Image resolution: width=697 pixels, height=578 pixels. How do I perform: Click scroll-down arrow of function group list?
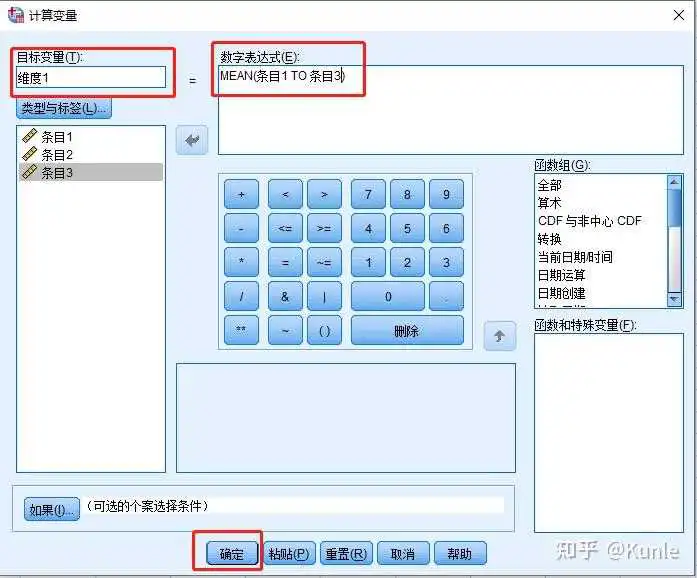[x=674, y=300]
